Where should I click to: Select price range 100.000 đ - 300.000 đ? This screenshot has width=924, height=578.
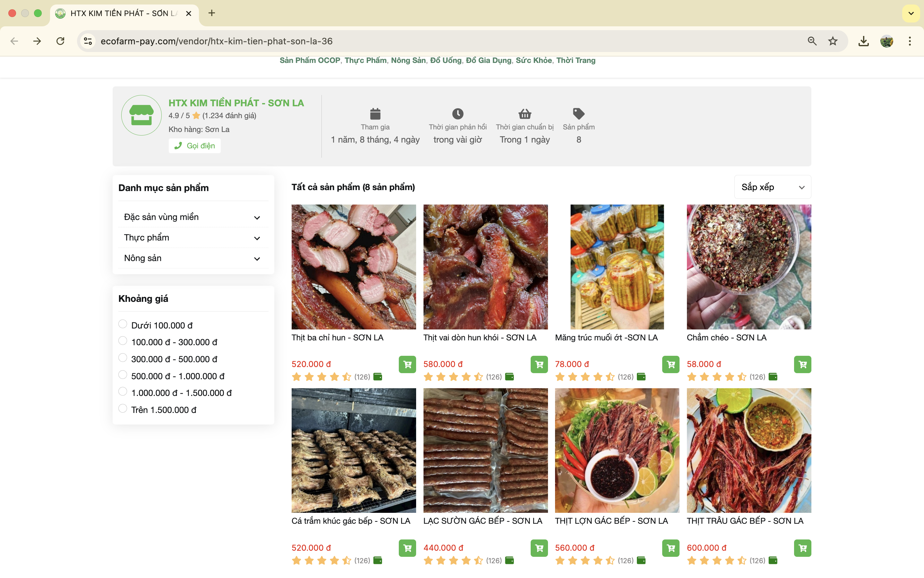click(123, 341)
